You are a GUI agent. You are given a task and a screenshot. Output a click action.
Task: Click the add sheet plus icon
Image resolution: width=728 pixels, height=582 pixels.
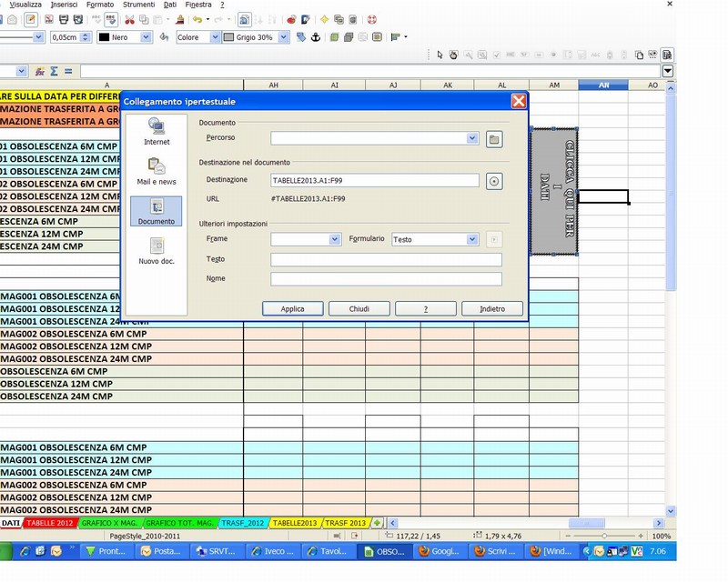pos(377,523)
